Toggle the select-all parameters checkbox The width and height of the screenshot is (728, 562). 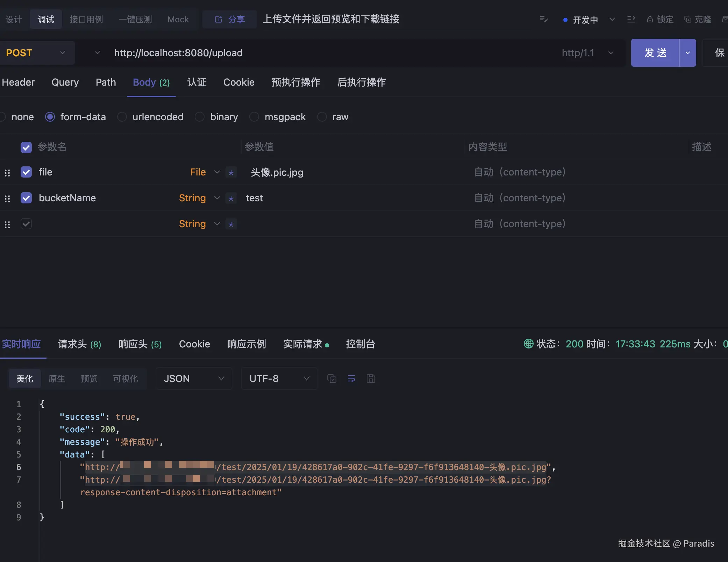[x=26, y=147]
